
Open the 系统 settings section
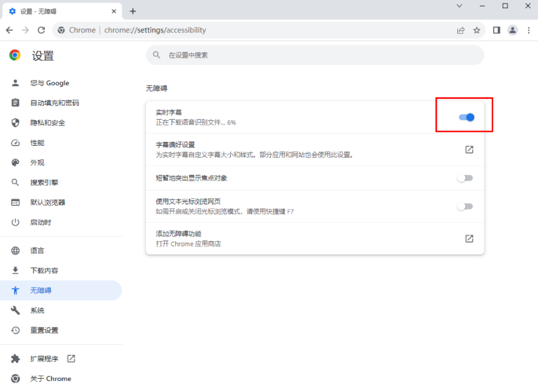tap(61, 310)
